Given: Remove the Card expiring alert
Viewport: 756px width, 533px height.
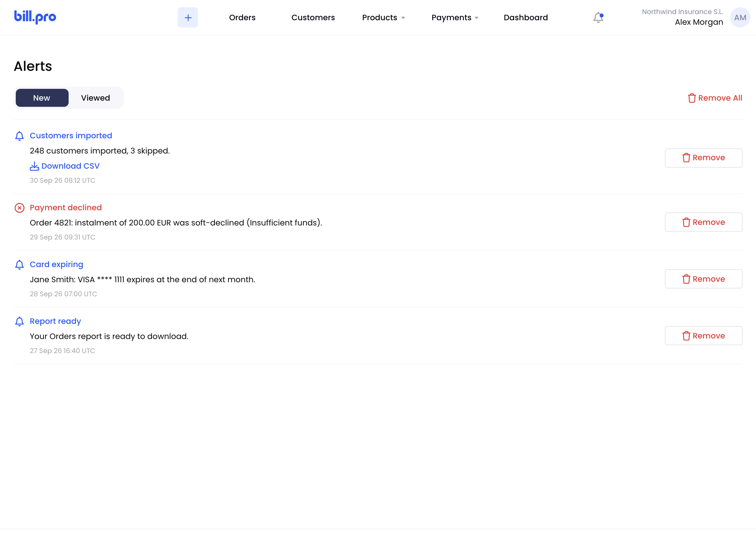Looking at the screenshot, I should (703, 279).
